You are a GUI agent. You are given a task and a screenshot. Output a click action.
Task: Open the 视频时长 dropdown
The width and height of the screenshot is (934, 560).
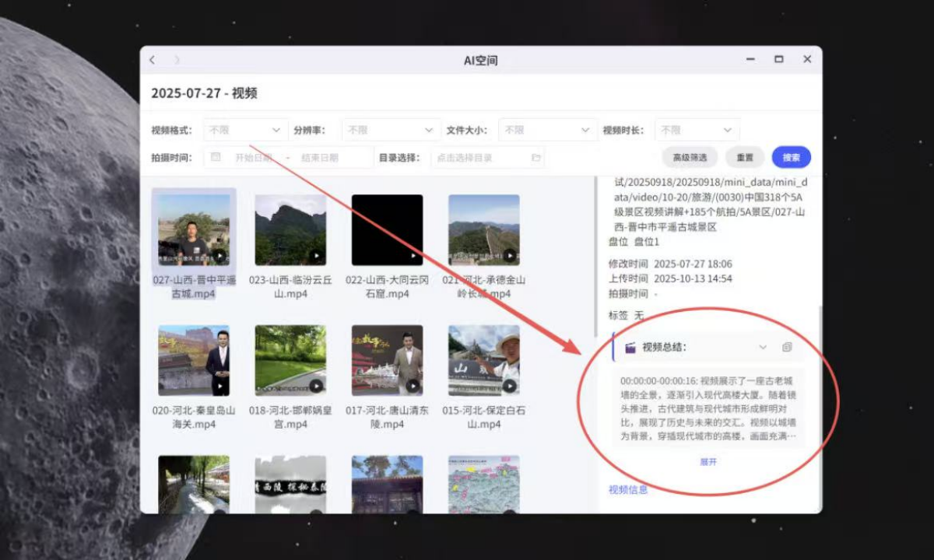tap(697, 129)
